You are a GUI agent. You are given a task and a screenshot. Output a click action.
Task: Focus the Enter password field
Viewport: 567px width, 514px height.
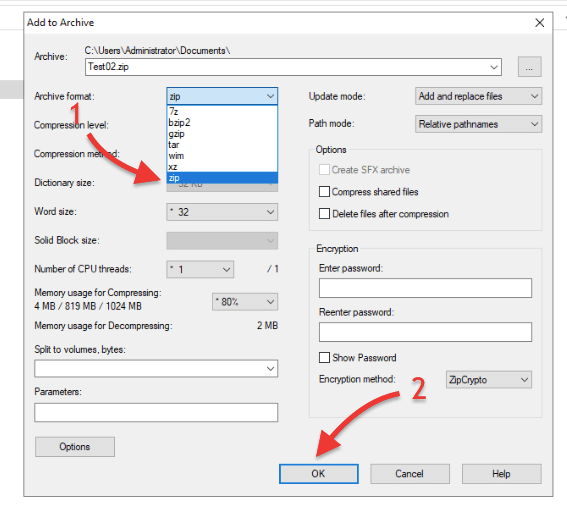point(425,288)
